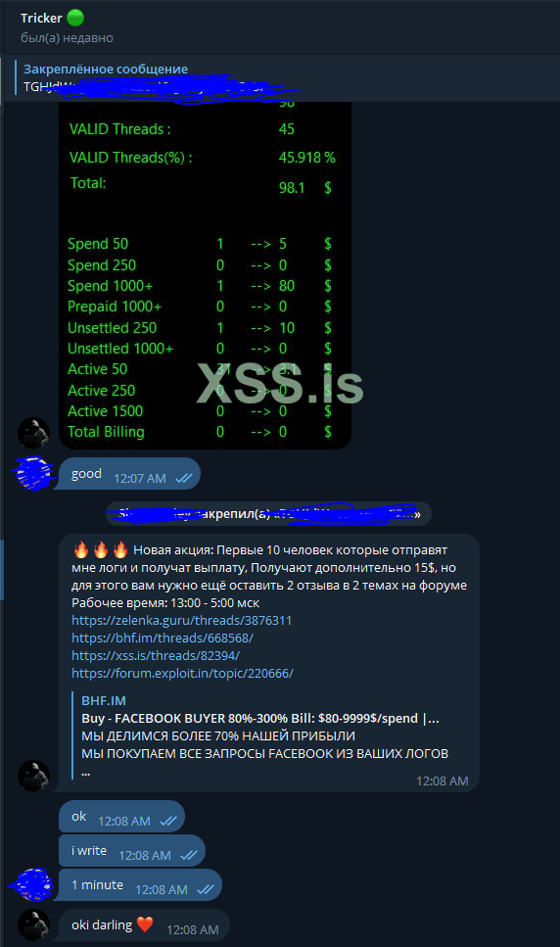The height and width of the screenshot is (947, 560).
Task: Click the green circle emoji beside Tricker
Action: (75, 19)
